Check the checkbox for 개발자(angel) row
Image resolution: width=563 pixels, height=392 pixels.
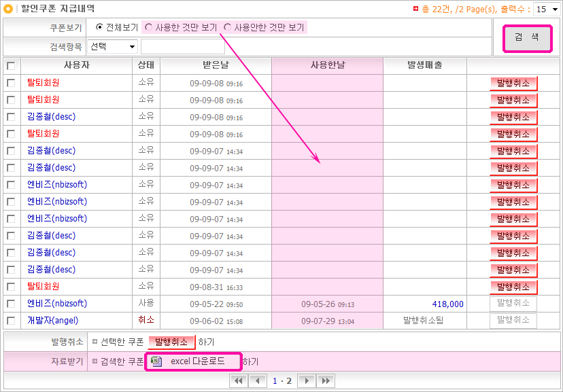tap(11, 321)
